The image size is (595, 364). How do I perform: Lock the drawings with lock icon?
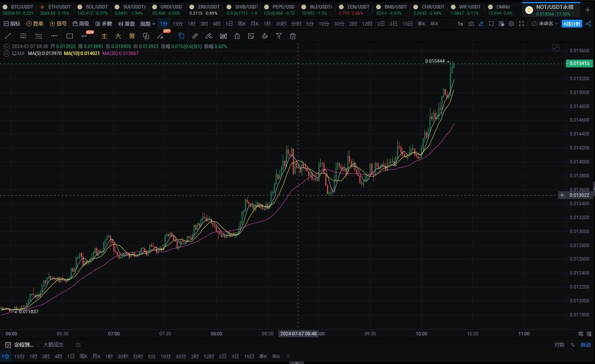[237, 36]
